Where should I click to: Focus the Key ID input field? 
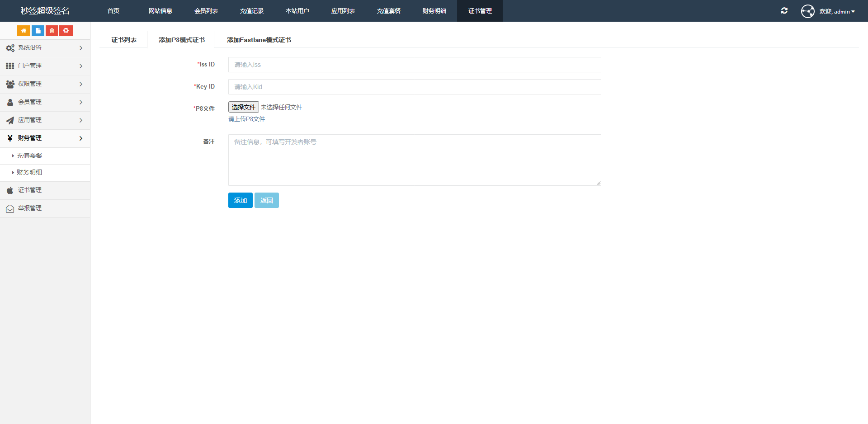(415, 87)
